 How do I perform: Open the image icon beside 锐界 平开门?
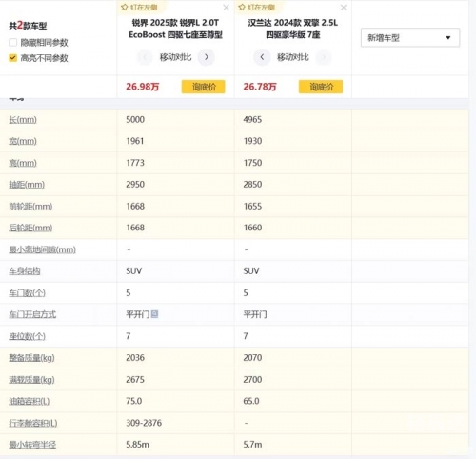(154, 314)
